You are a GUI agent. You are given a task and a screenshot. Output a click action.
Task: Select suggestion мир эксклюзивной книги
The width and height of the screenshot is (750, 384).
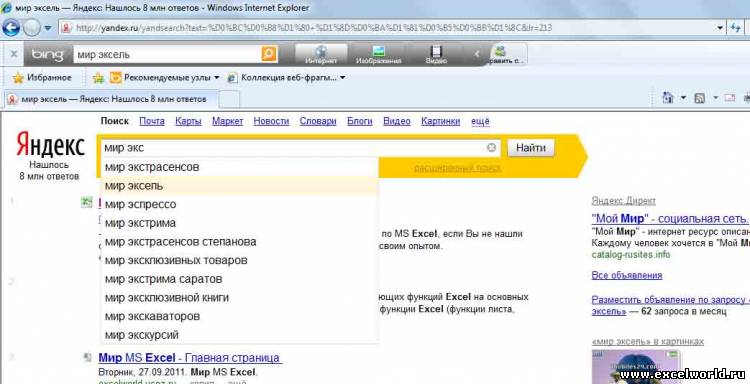(240, 297)
